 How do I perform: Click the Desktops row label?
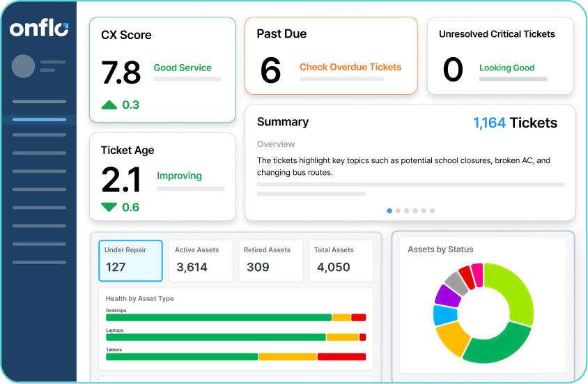click(116, 311)
